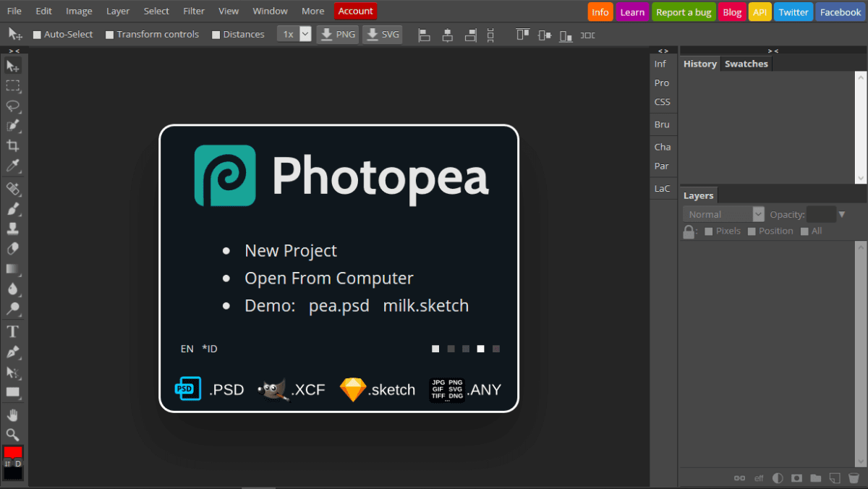Select the Type tool

pos(12,332)
